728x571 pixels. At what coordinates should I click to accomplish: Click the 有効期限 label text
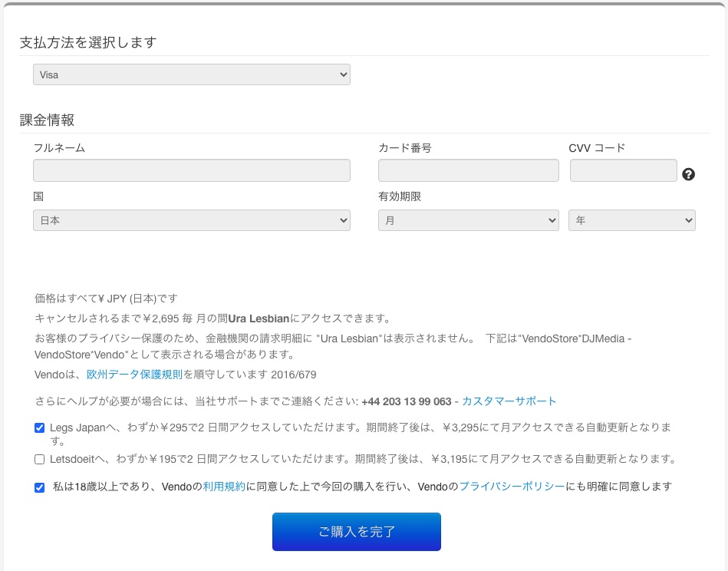click(400, 197)
